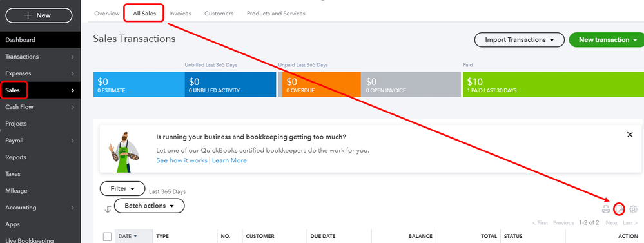Filter by the orange Overdue bar
The height and width of the screenshot is (243, 644).
[x=322, y=85]
